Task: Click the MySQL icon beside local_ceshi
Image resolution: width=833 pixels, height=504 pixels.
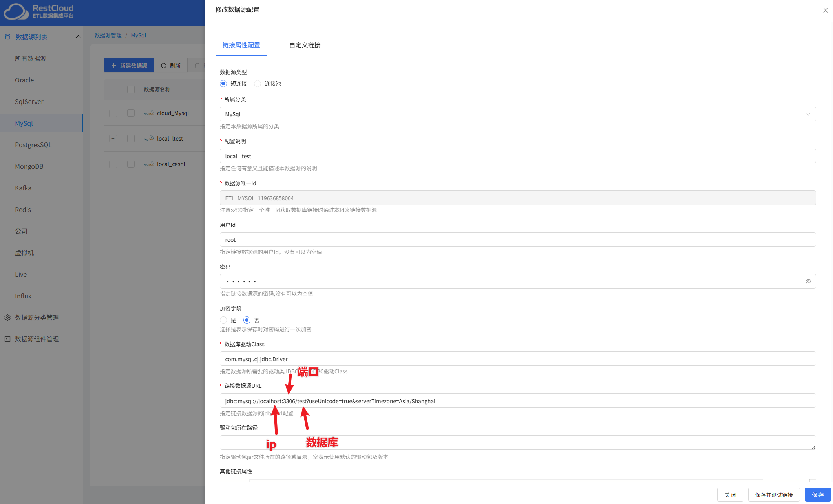Action: tap(149, 164)
